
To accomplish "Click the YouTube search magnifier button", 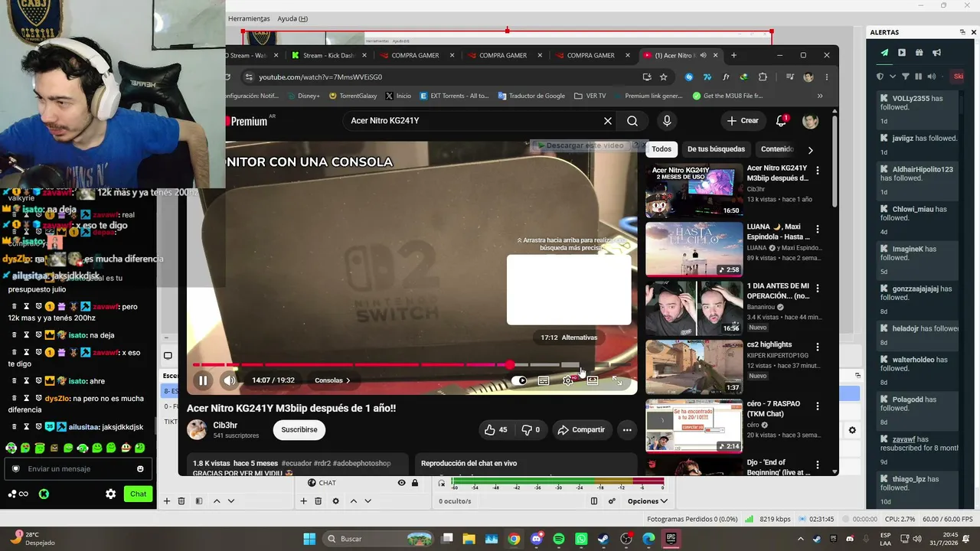I will coord(632,121).
